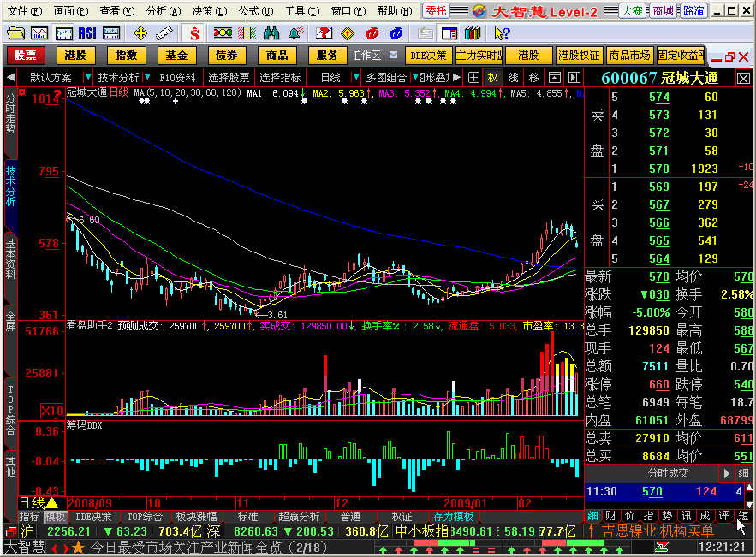Click the 选择股票 button
Viewport: 756px width, 557px height.
229,78
